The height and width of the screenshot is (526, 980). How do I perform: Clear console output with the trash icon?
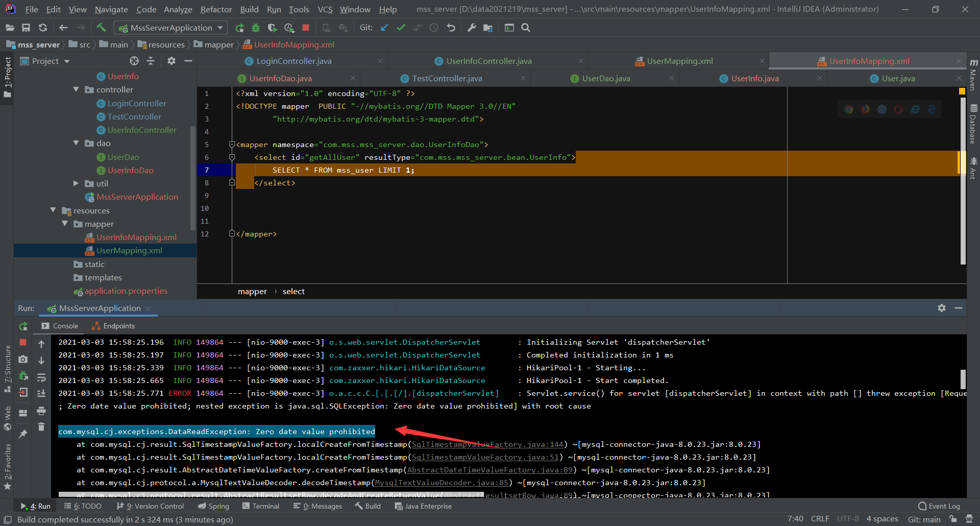41,427
